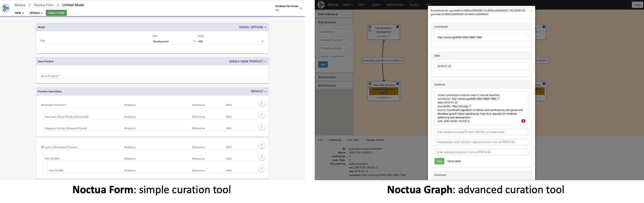Viewport: 644px width, 203px height.
Task: Click the Enter evidence code field
Action: click(x=481, y=132)
